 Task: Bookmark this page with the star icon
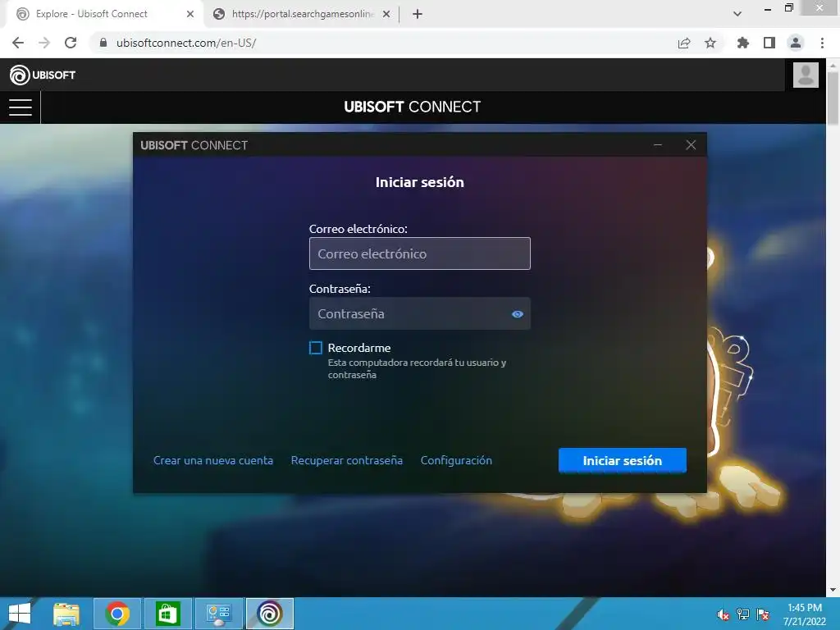click(x=710, y=43)
